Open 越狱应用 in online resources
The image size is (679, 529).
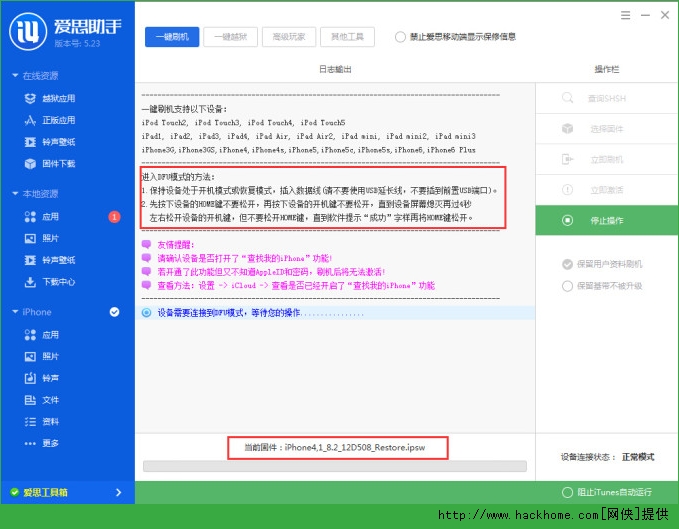pyautogui.click(x=58, y=99)
